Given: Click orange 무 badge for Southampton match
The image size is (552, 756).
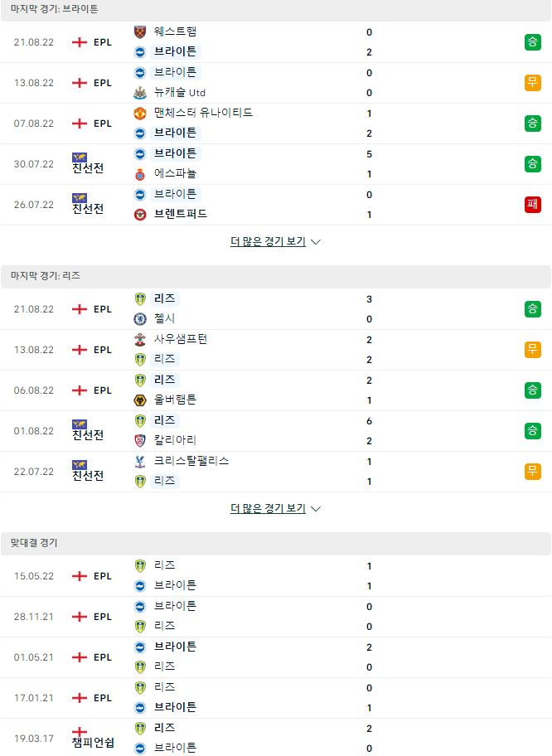Looking at the screenshot, I should click(532, 350).
